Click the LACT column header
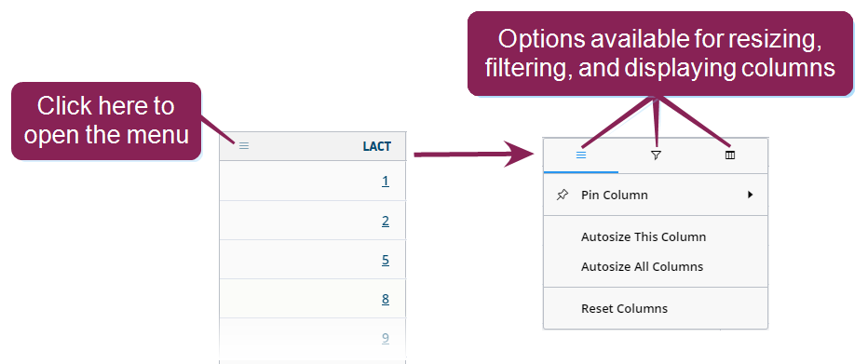Image resolution: width=868 pixels, height=364 pixels. point(376,146)
